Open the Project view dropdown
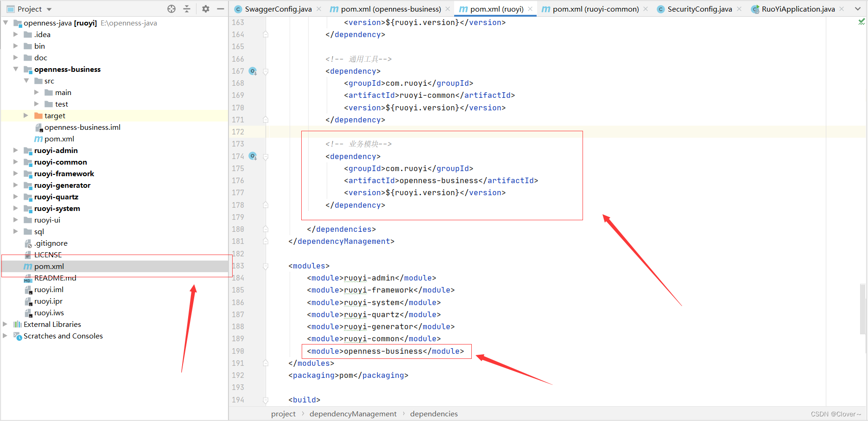Viewport: 868px width, 421px height. click(49, 9)
